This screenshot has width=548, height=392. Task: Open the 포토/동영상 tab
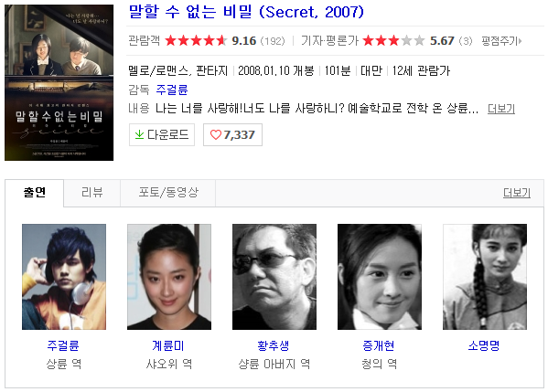coord(168,193)
